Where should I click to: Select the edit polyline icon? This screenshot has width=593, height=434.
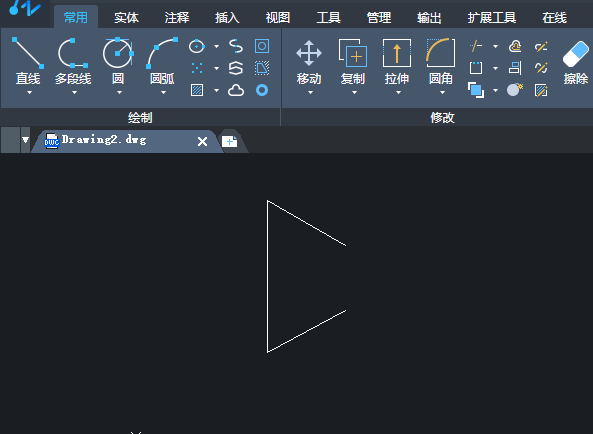coord(542,46)
